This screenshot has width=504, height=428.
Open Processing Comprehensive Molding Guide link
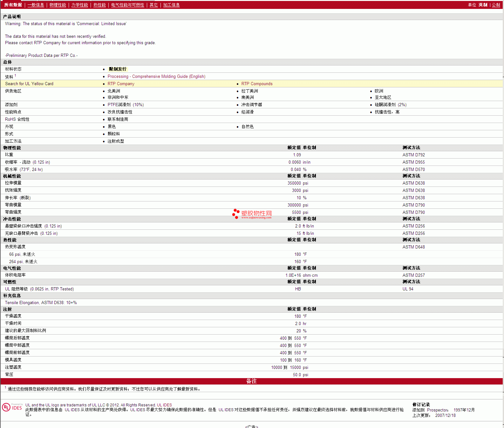[156, 77]
